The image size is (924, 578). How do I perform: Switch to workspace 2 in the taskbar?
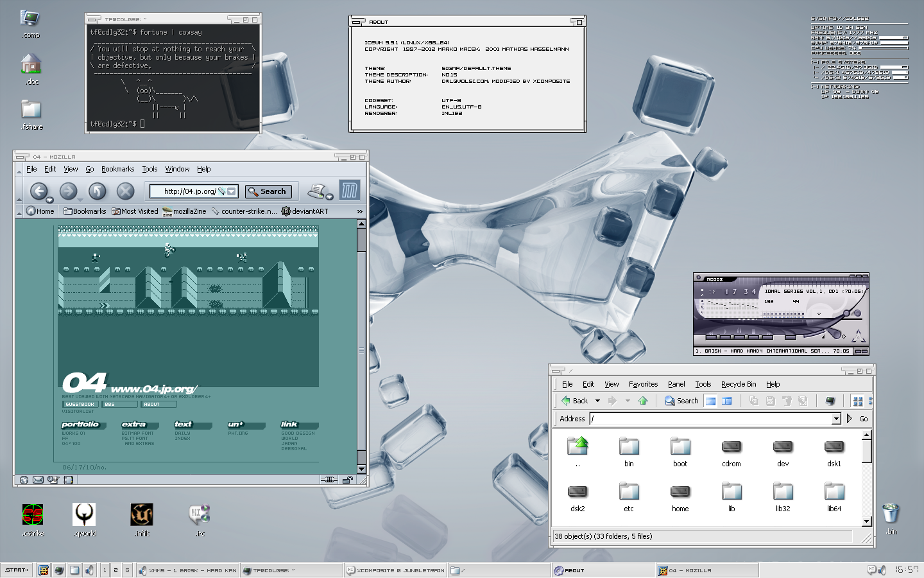(116, 570)
